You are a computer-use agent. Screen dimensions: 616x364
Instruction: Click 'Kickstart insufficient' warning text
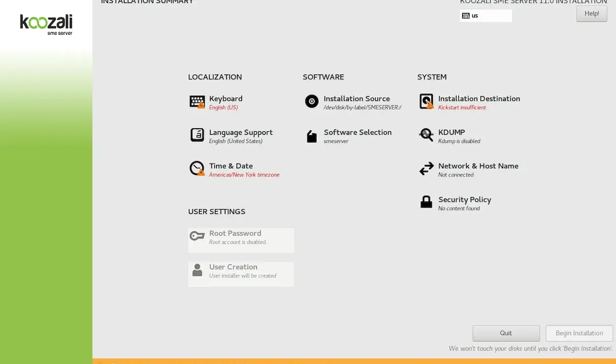[462, 108]
